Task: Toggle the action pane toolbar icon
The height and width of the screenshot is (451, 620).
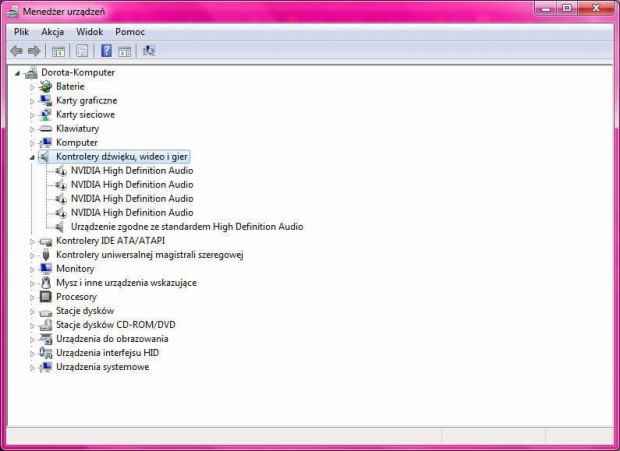Action: coord(125,51)
